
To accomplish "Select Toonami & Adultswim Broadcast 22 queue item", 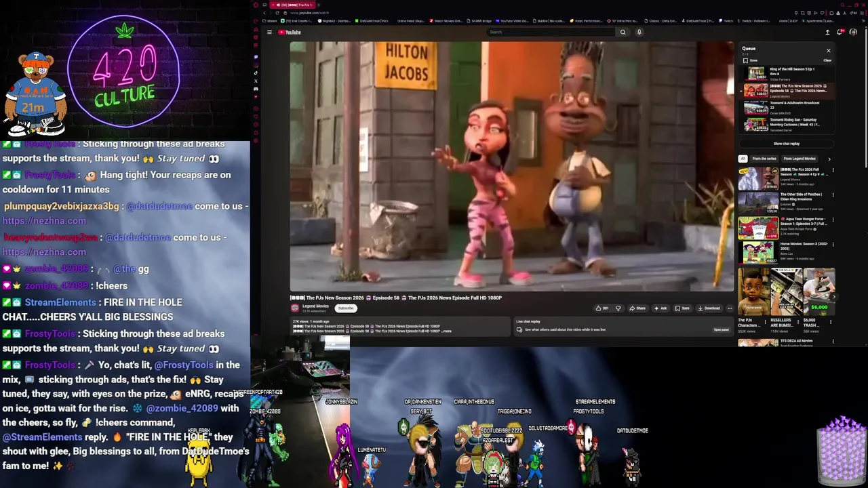I will point(785,108).
